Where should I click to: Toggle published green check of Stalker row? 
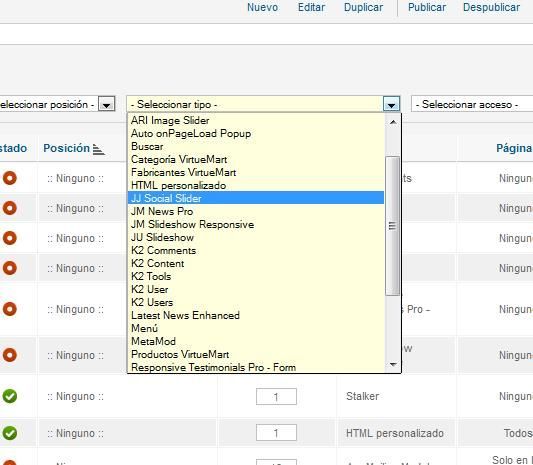(x=10, y=396)
